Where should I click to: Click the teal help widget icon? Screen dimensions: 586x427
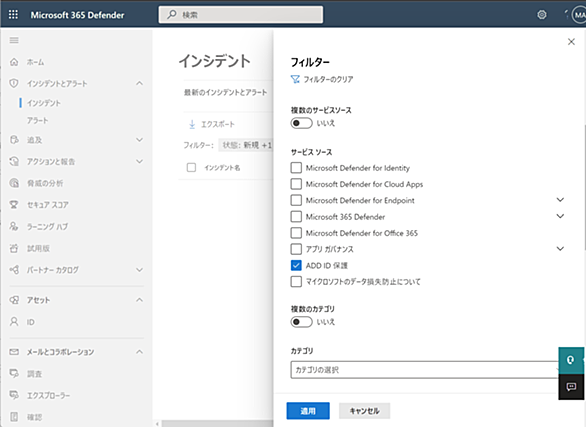[570, 360]
